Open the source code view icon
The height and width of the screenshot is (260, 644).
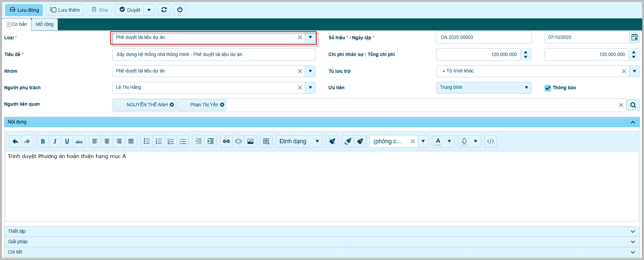[490, 141]
